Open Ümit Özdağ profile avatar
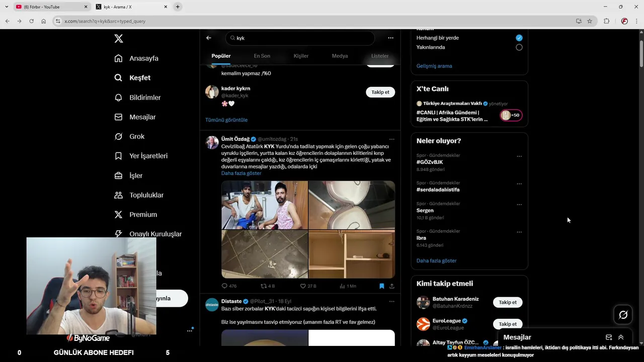Screen dimensions: 644x362 [x=212, y=142]
